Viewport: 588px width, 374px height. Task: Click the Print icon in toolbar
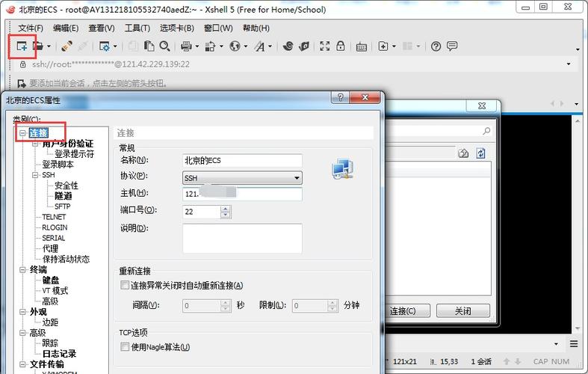coord(186,46)
